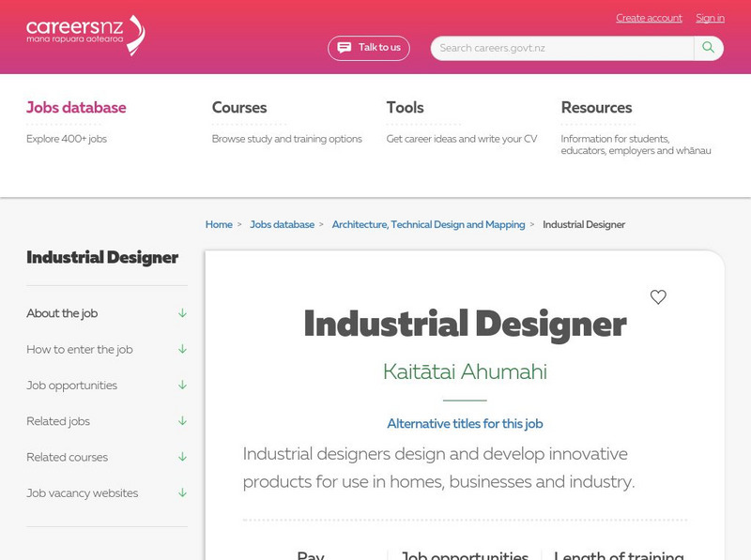Select the green search magnifier icon
The width and height of the screenshot is (751, 560).
[707, 47]
